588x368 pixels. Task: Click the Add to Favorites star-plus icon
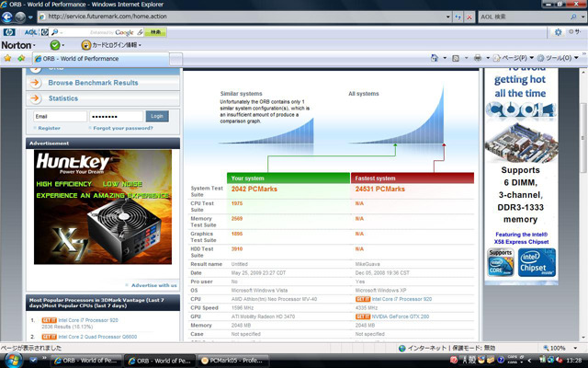point(21,58)
